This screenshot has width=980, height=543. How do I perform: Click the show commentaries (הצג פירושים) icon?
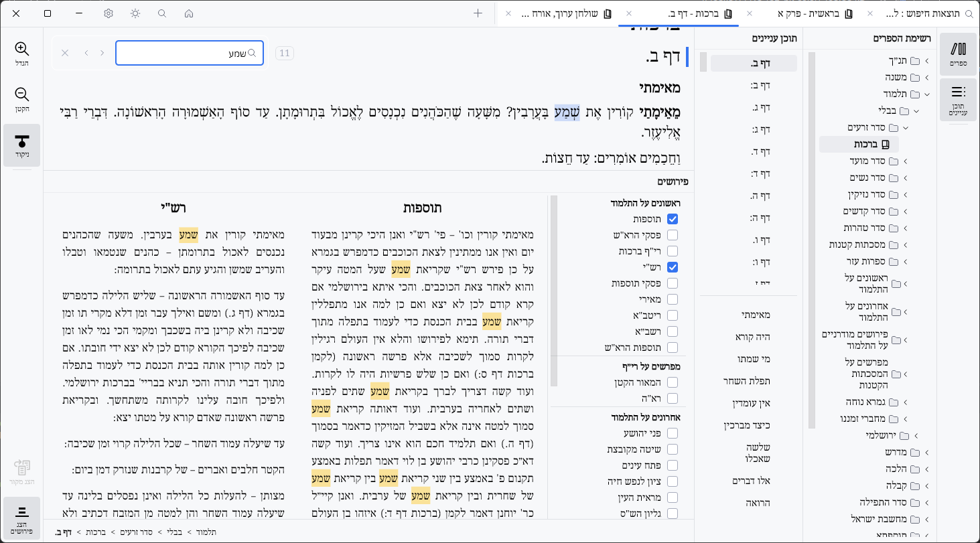click(22, 520)
